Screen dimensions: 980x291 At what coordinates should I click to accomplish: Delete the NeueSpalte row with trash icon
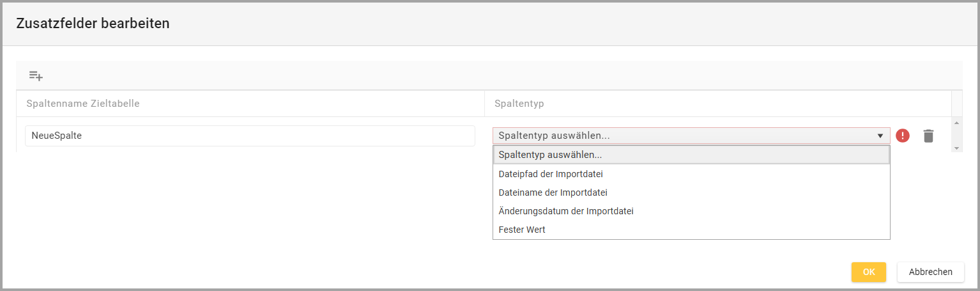[x=928, y=136]
